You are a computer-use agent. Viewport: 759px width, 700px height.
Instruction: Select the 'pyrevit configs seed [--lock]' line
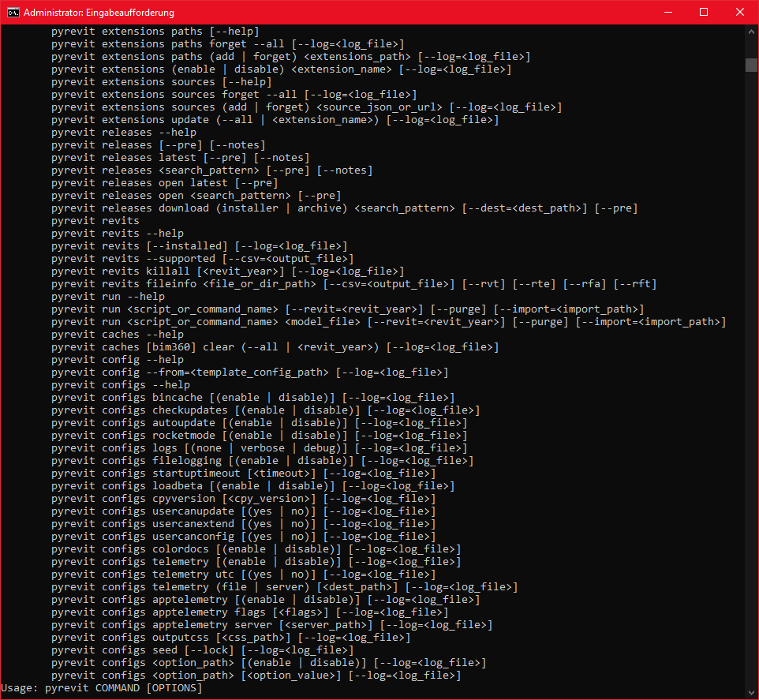pos(174,649)
